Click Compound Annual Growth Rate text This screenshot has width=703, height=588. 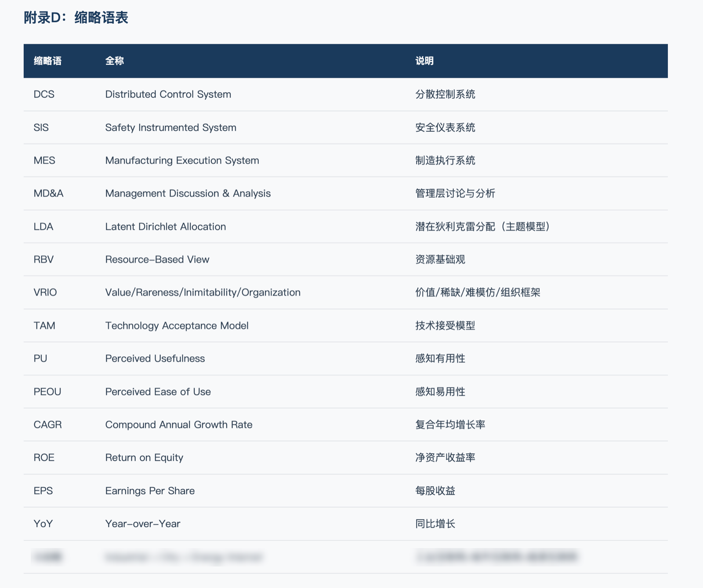coord(179,425)
